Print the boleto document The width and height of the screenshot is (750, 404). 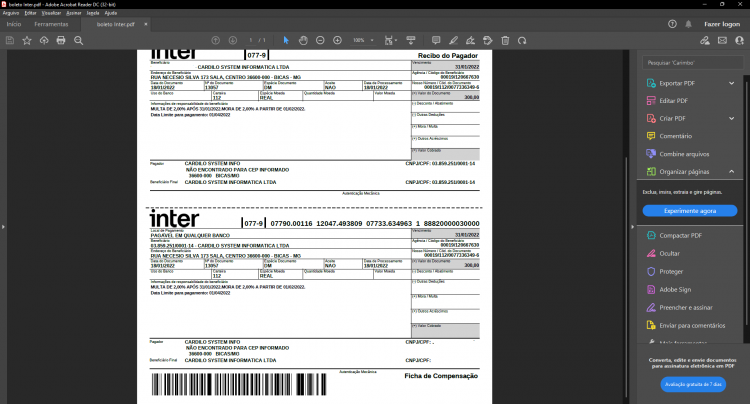[x=61, y=41]
